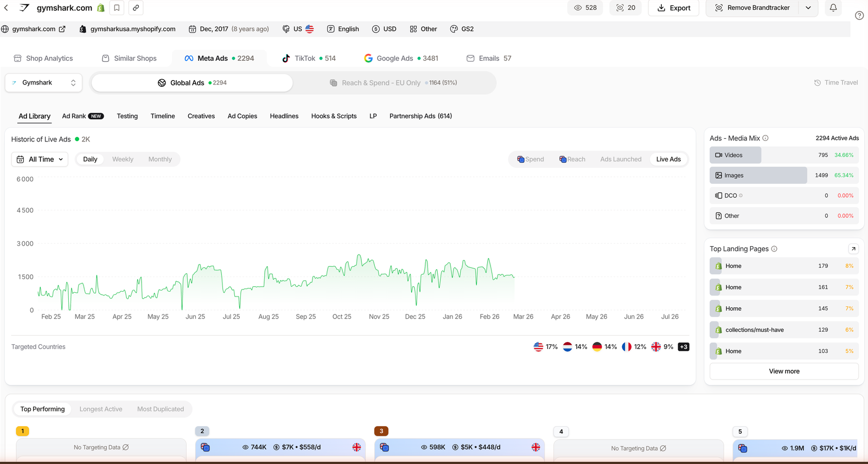Click the back arrow beside gymshark.com
868x464 pixels.
pos(7,8)
